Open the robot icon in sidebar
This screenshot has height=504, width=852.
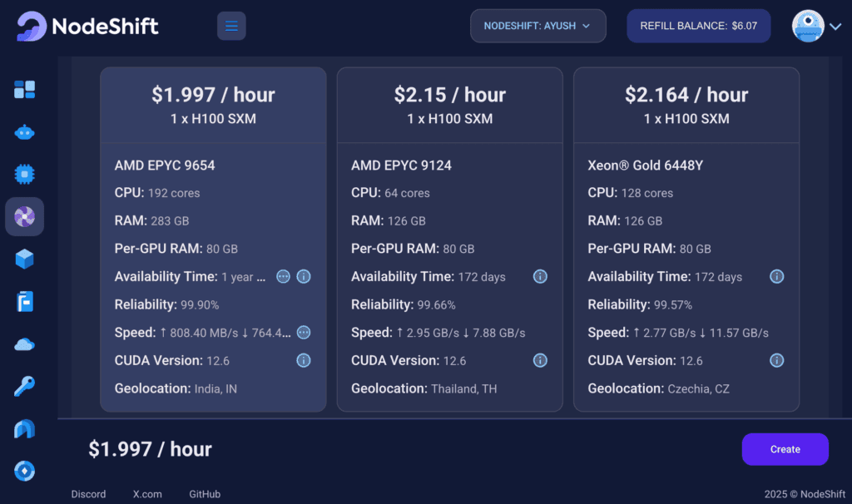24,132
